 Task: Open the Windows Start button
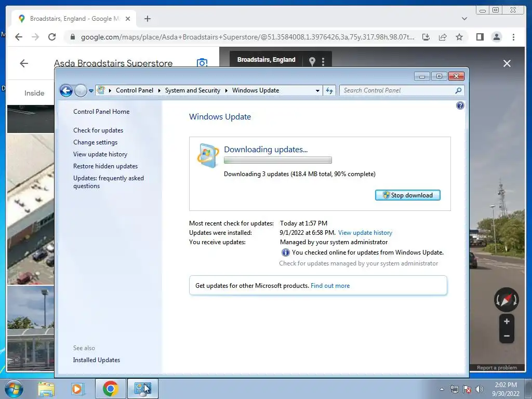(x=14, y=389)
